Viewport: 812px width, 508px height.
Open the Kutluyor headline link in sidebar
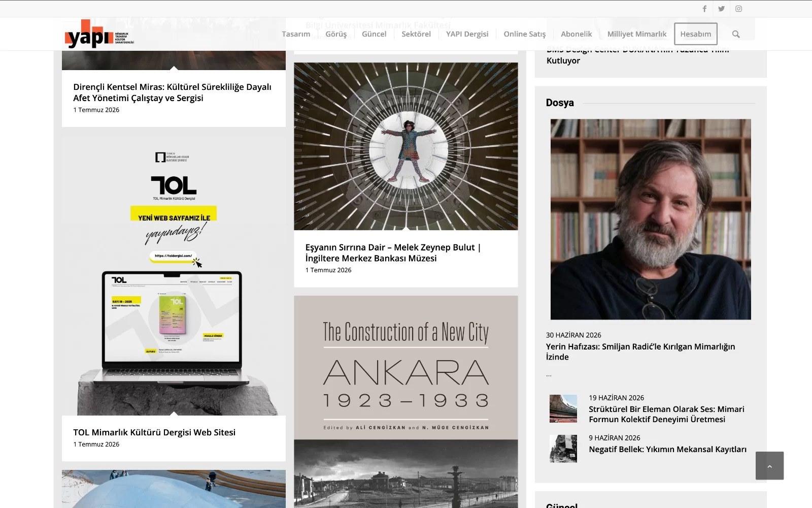coord(638,55)
